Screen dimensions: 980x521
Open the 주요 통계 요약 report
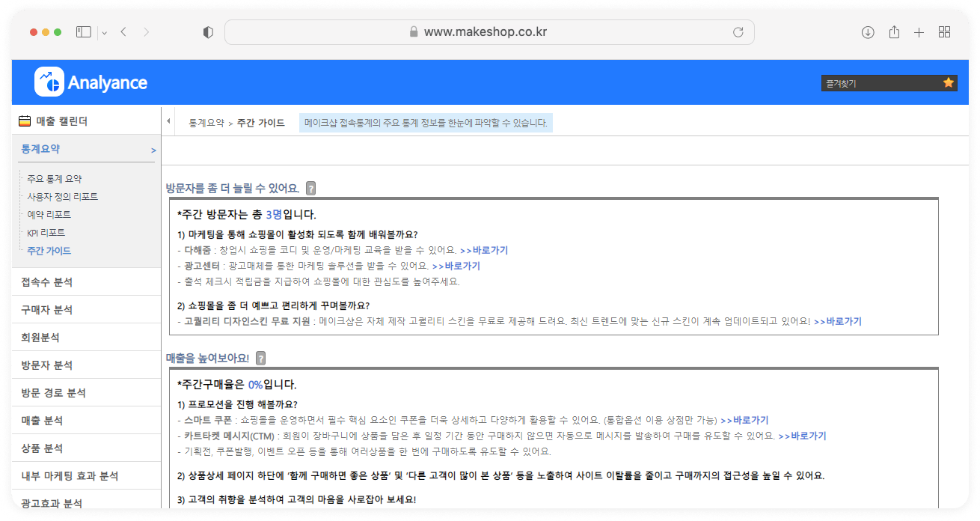55,179
